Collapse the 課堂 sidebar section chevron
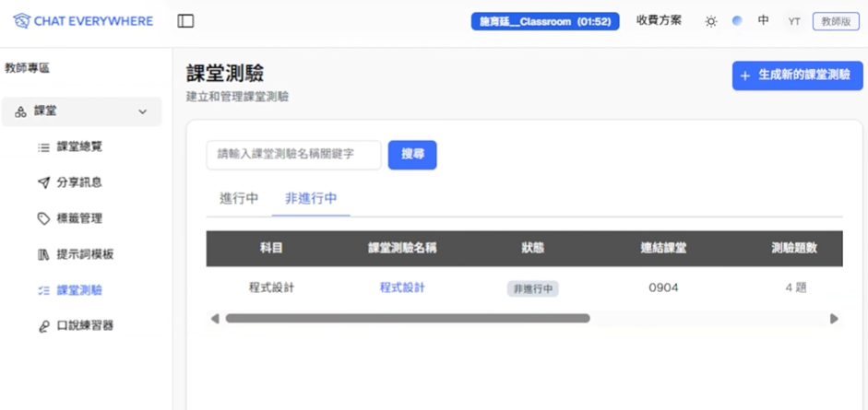868x410 pixels. click(143, 111)
